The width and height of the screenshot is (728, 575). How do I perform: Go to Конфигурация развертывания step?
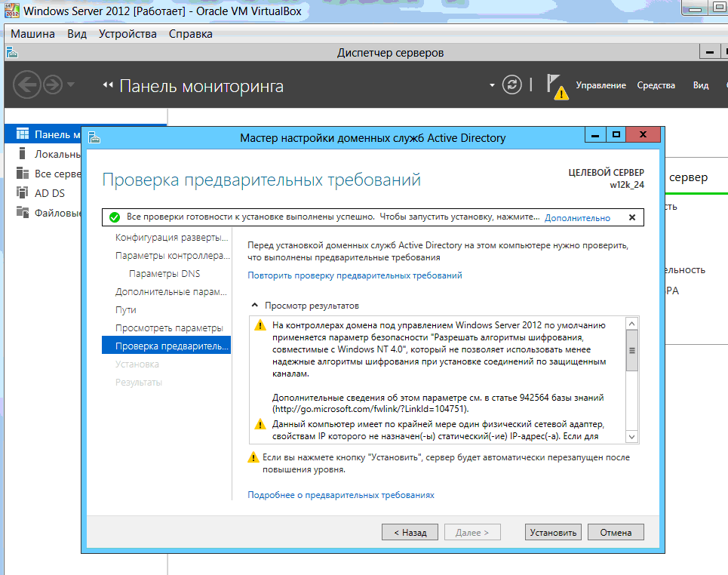[172, 238]
